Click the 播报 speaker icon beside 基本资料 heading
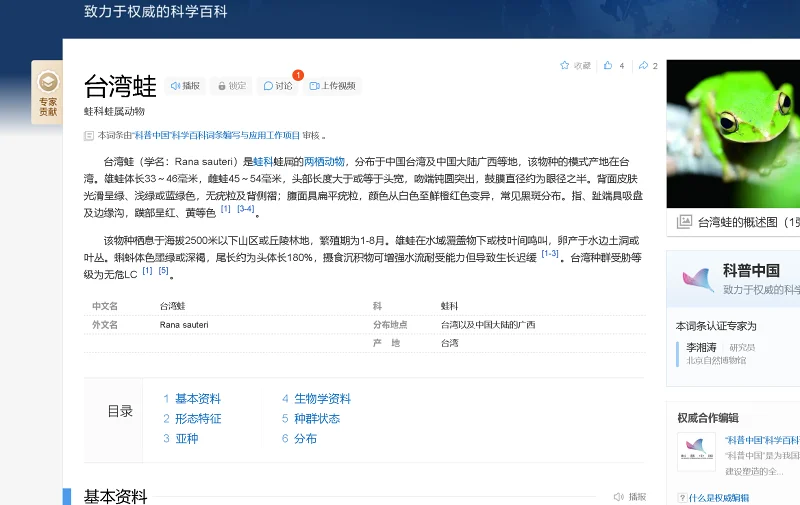The height and width of the screenshot is (505, 800). tap(619, 496)
